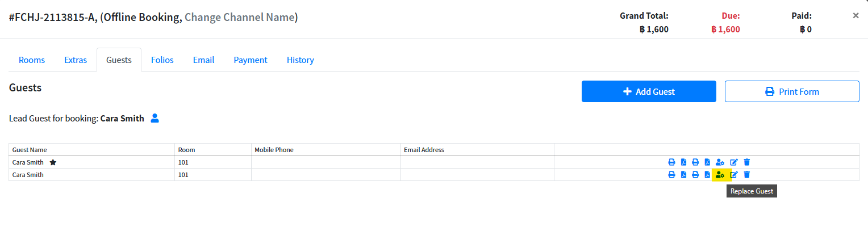Image resolution: width=868 pixels, height=248 pixels.
Task: Click the lead guest profile icon
Action: tap(155, 119)
